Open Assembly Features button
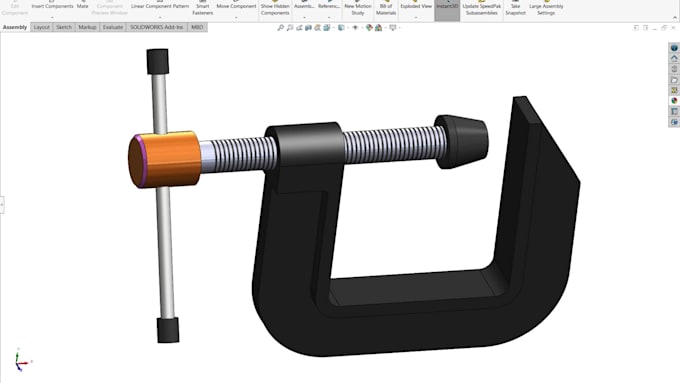This screenshot has height=383, width=680. [304, 6]
